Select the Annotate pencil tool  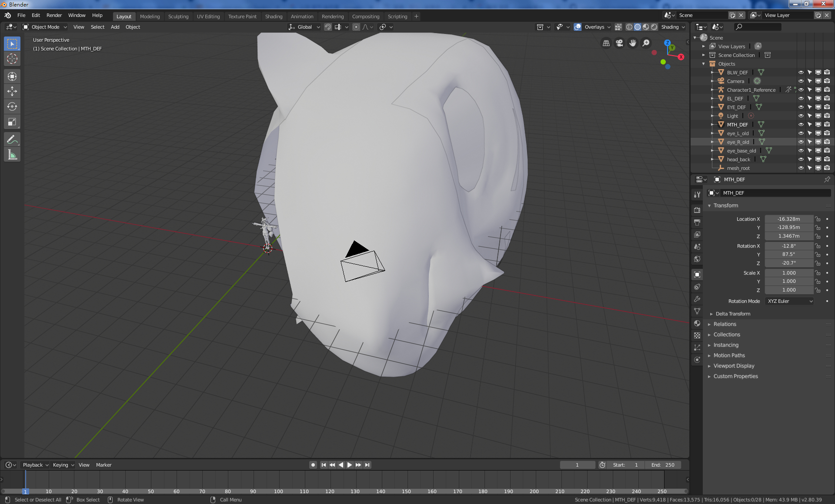(12, 139)
